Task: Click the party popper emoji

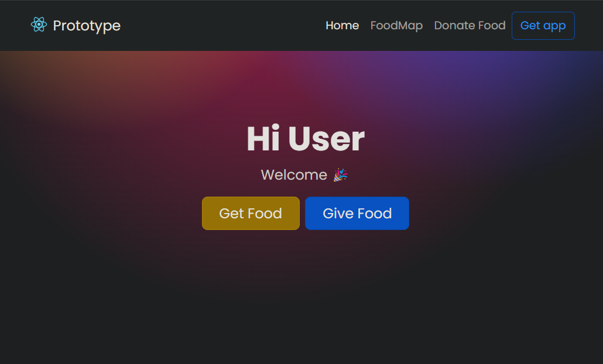Action: (x=340, y=175)
